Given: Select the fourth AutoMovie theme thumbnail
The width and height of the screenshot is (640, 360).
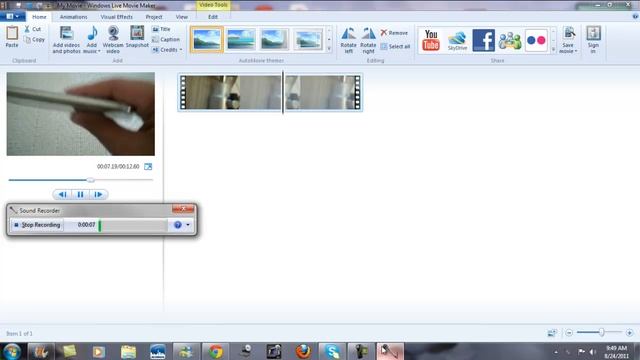Looking at the screenshot, I should [308, 40].
